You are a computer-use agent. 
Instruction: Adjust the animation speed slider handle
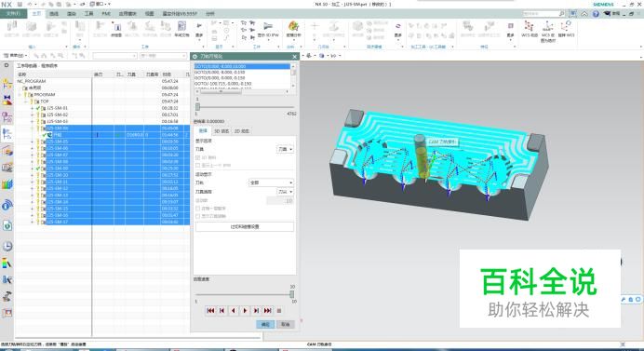(x=291, y=294)
